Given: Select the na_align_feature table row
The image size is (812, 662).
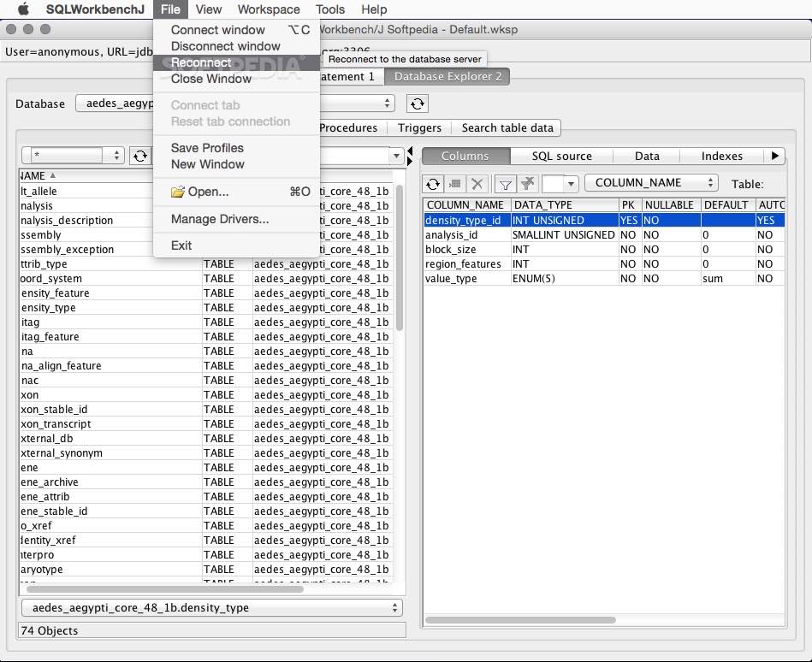Looking at the screenshot, I should tap(206, 365).
